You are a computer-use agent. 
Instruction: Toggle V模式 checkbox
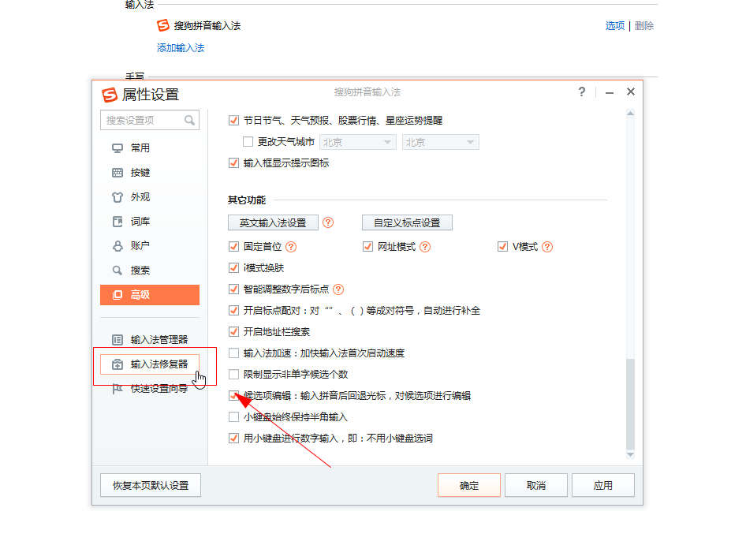(502, 246)
